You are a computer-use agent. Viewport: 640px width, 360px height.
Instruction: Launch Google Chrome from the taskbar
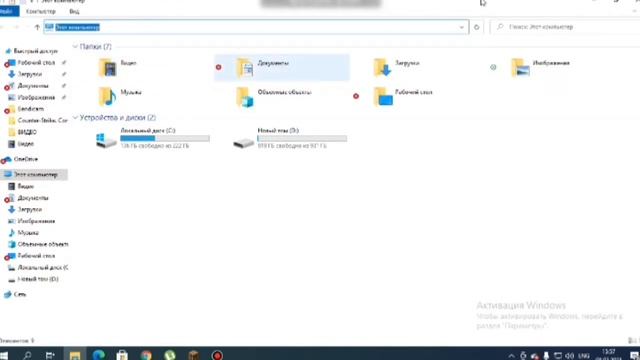[x=146, y=356]
